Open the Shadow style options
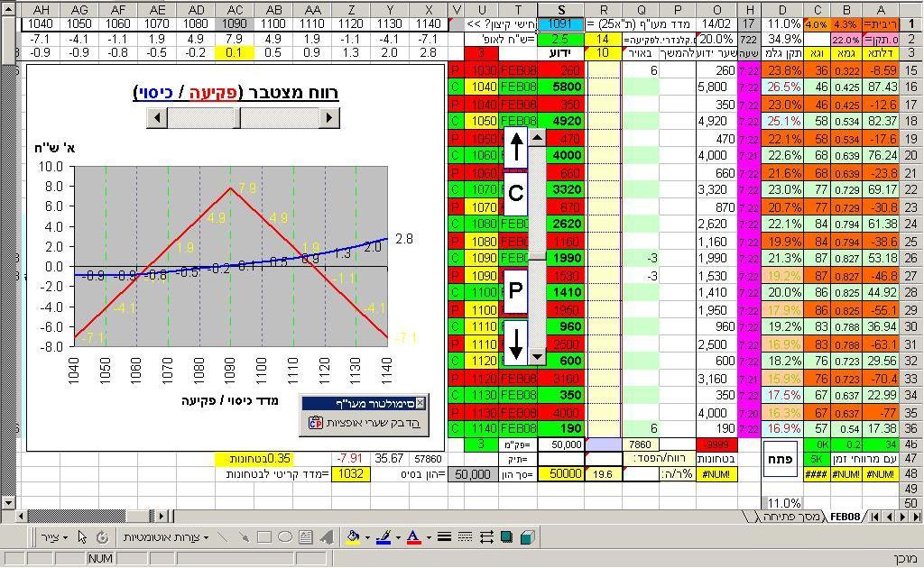The width and height of the screenshot is (924, 568). tap(507, 536)
